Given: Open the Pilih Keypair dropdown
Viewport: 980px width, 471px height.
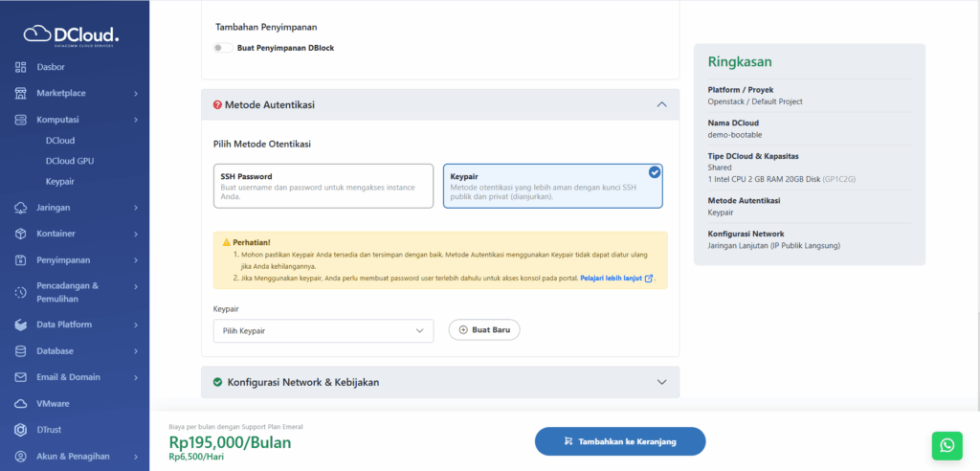Looking at the screenshot, I should click(x=323, y=330).
